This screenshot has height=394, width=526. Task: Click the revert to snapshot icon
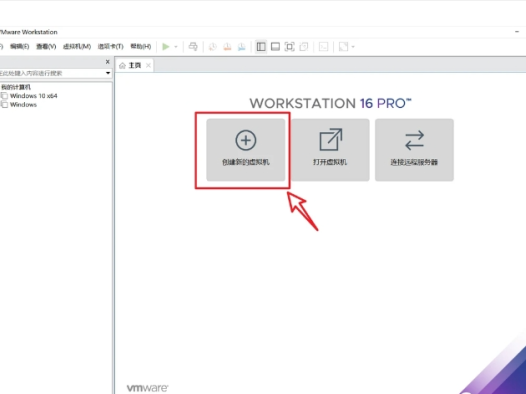227,47
